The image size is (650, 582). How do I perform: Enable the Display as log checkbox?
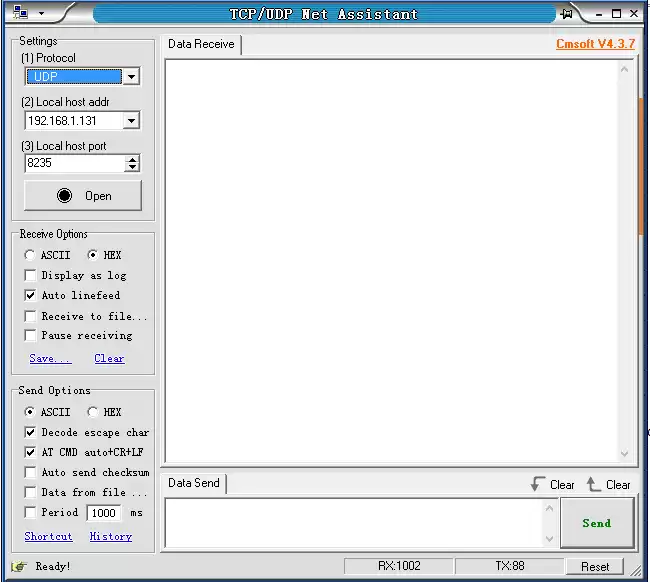coord(31,276)
